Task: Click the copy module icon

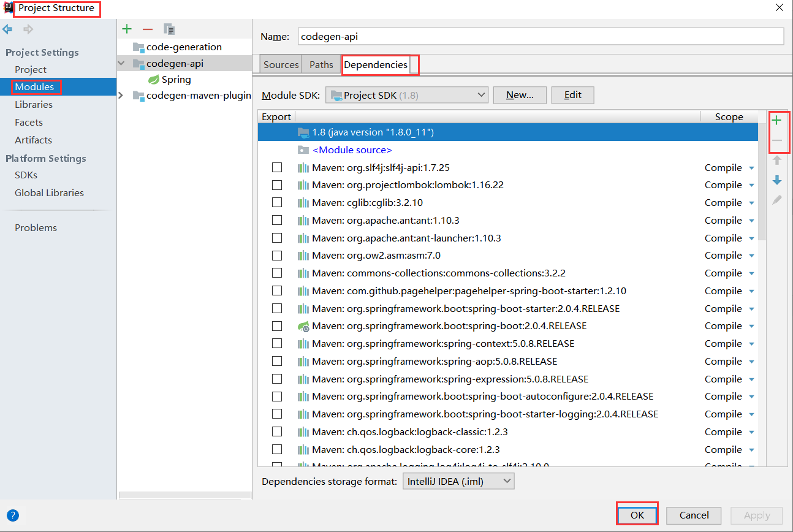Action: coord(170,29)
